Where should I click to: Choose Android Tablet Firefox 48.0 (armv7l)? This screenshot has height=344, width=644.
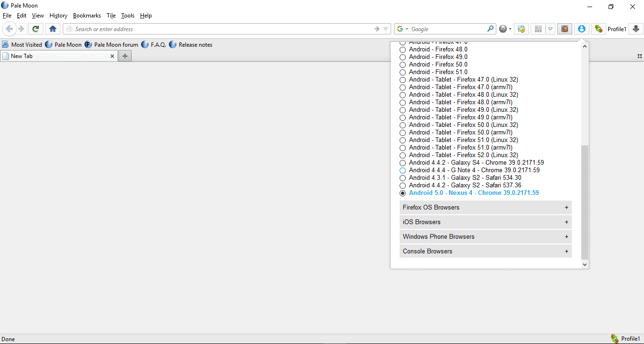click(402, 102)
